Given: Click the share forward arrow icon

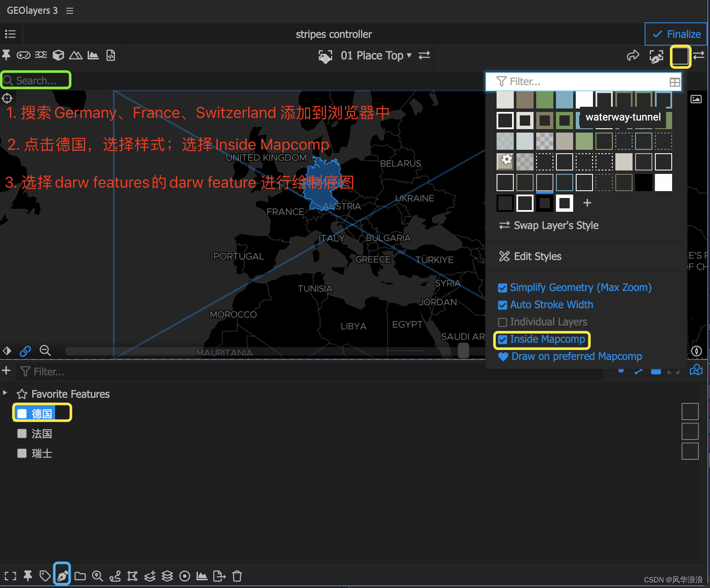Looking at the screenshot, I should (x=633, y=56).
